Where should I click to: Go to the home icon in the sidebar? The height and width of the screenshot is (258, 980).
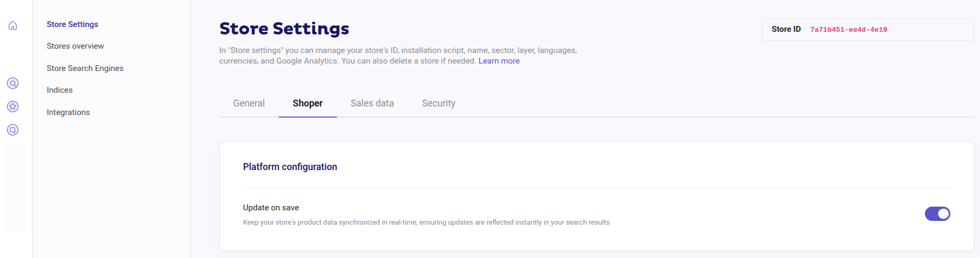13,25
